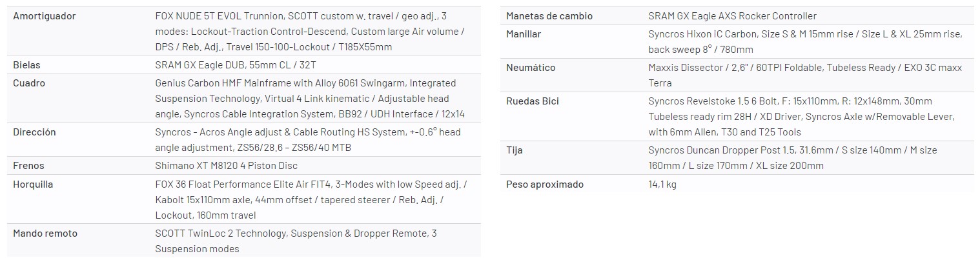Click the Amortiguador row label
This screenshot has width=980, height=258.
point(45,16)
